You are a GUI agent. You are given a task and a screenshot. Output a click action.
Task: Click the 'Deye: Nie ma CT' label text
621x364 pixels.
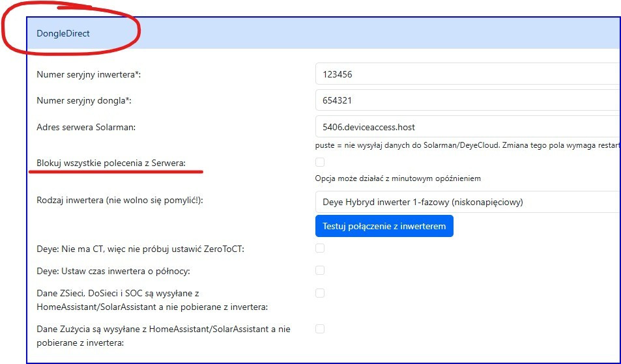point(141,249)
